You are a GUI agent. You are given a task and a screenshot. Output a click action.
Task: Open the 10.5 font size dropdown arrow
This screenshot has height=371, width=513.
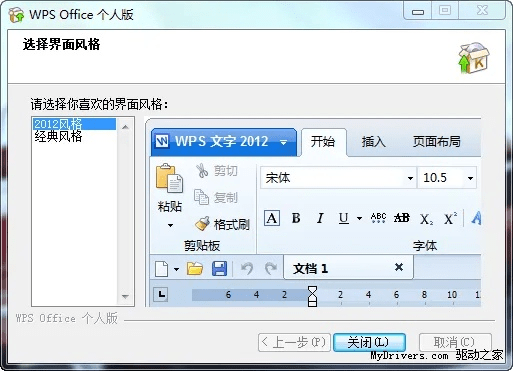click(470, 178)
